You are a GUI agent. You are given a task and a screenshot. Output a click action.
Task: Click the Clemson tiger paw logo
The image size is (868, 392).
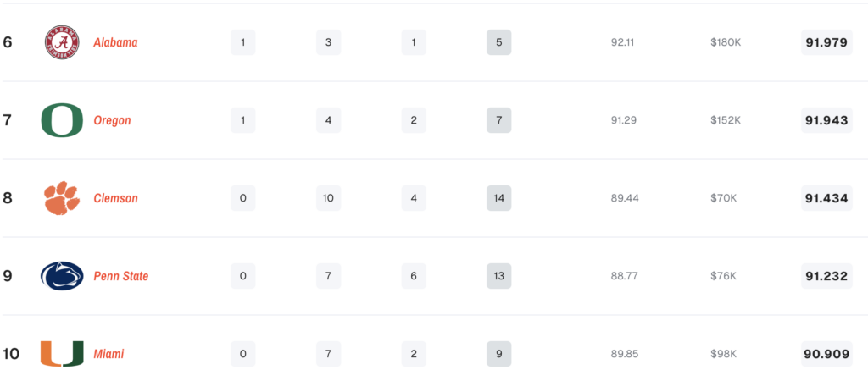pyautogui.click(x=62, y=198)
